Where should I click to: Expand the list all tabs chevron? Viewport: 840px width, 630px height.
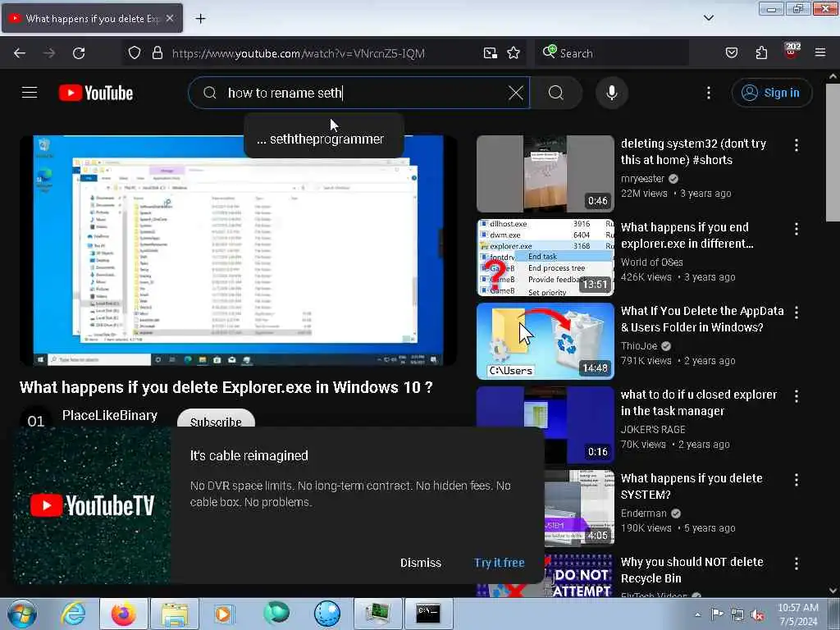point(708,18)
